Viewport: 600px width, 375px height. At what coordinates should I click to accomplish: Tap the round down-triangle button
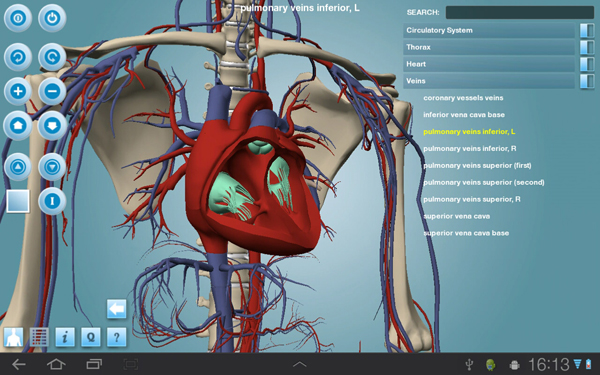pos(52,167)
